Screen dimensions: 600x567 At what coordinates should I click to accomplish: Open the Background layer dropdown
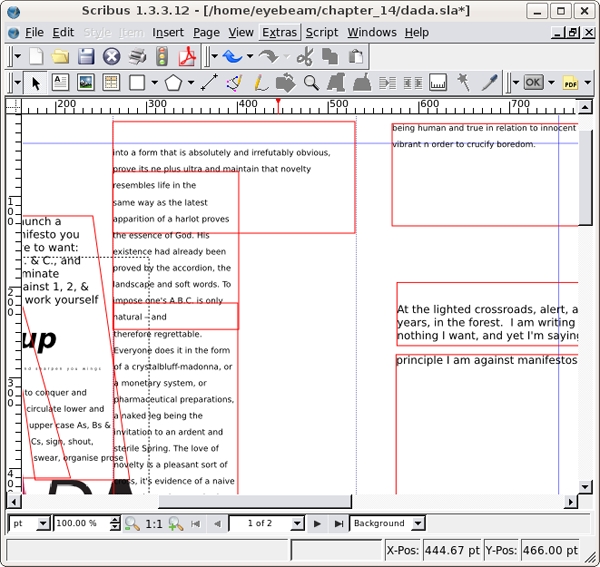point(417,523)
